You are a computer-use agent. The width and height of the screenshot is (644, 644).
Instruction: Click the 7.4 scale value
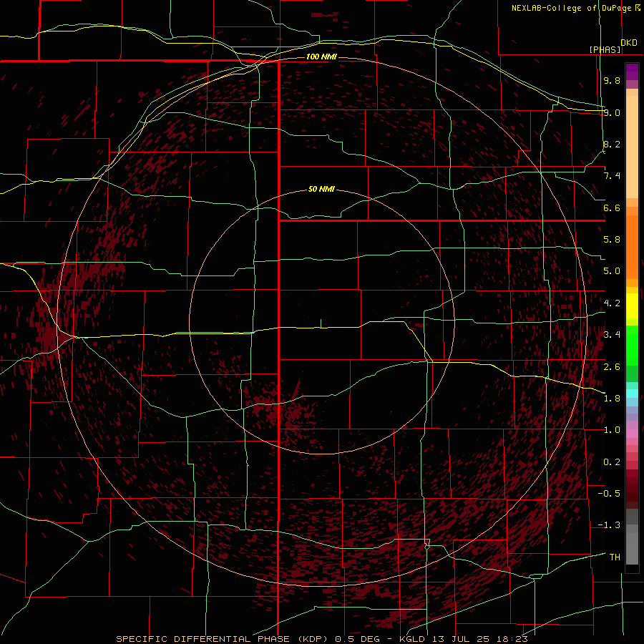[x=612, y=176]
